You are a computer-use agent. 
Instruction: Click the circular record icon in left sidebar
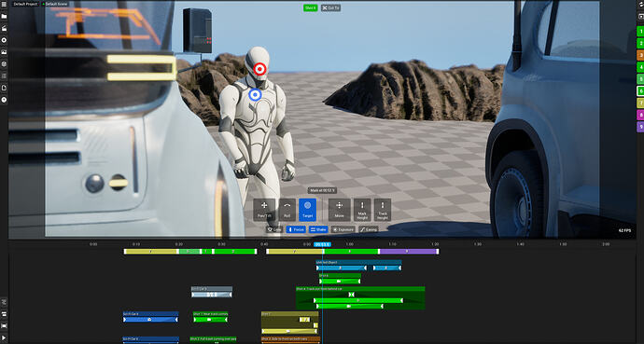tap(4, 40)
